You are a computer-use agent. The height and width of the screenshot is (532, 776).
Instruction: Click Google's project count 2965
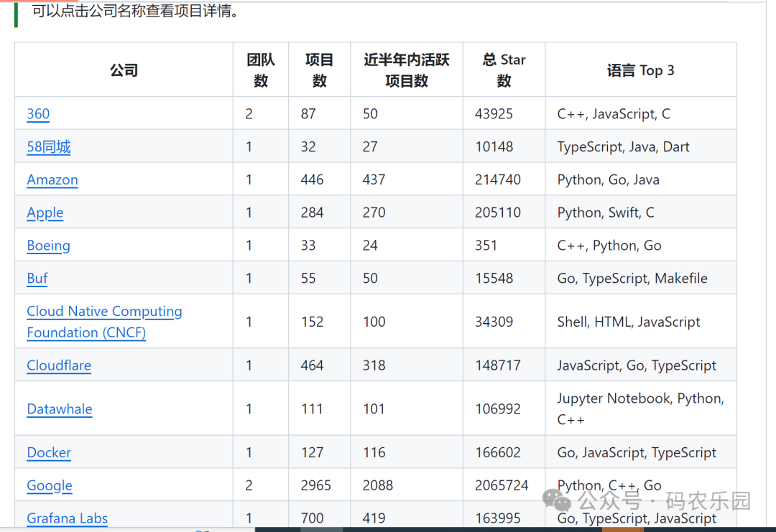pos(315,485)
